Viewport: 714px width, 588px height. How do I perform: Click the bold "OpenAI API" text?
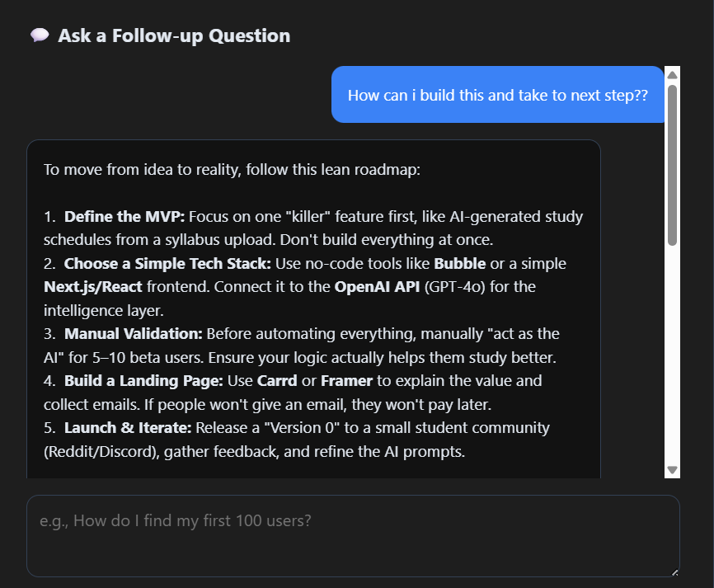tap(373, 287)
